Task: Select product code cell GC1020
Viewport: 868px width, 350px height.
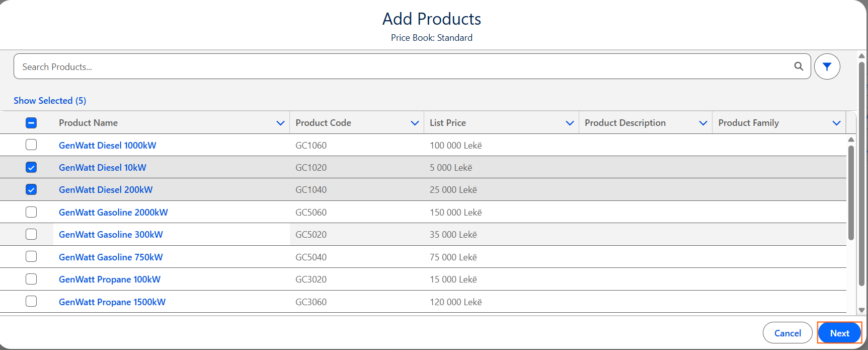Action: tap(311, 167)
